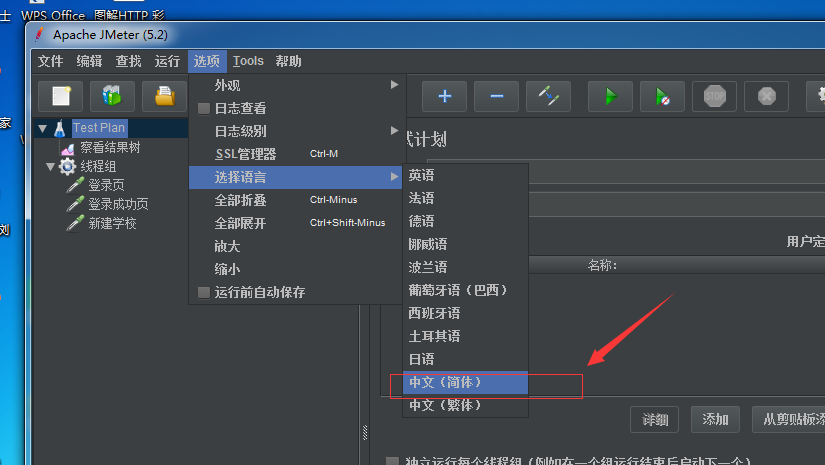Viewport: 825px width, 465px height.
Task: Click the Test Plan flask icon
Action: tap(59, 128)
